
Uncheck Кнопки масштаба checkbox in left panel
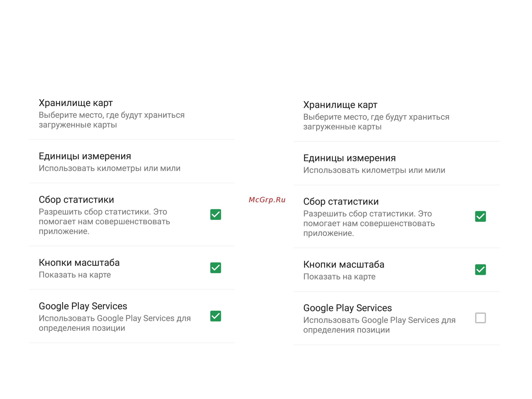(216, 268)
